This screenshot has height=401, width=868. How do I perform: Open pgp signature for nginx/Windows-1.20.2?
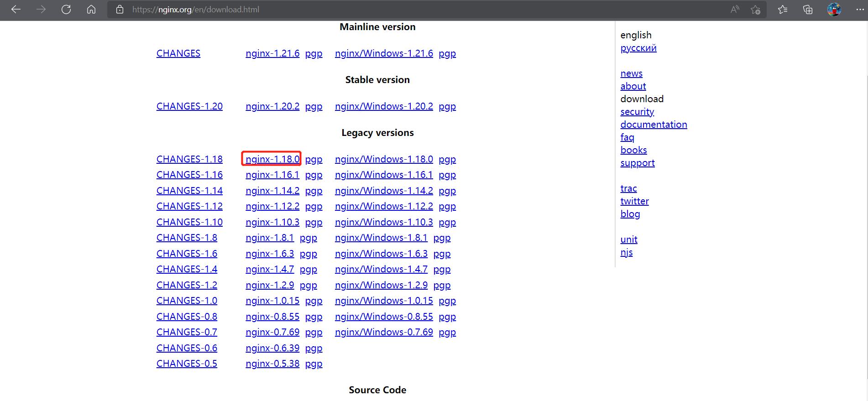pos(447,107)
